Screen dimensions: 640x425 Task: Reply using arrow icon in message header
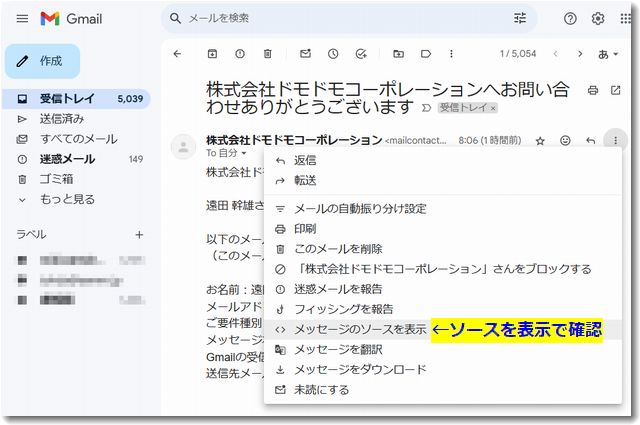pos(590,140)
